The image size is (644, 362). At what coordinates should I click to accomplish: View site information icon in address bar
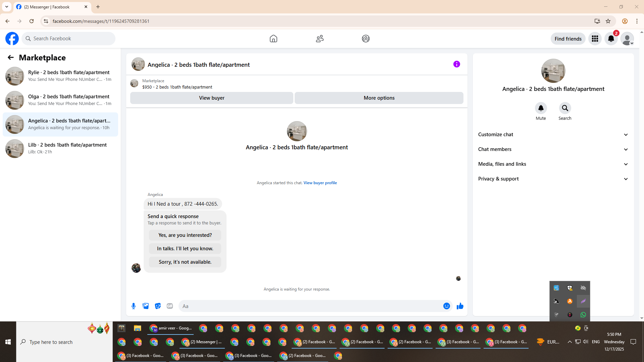coord(46,21)
